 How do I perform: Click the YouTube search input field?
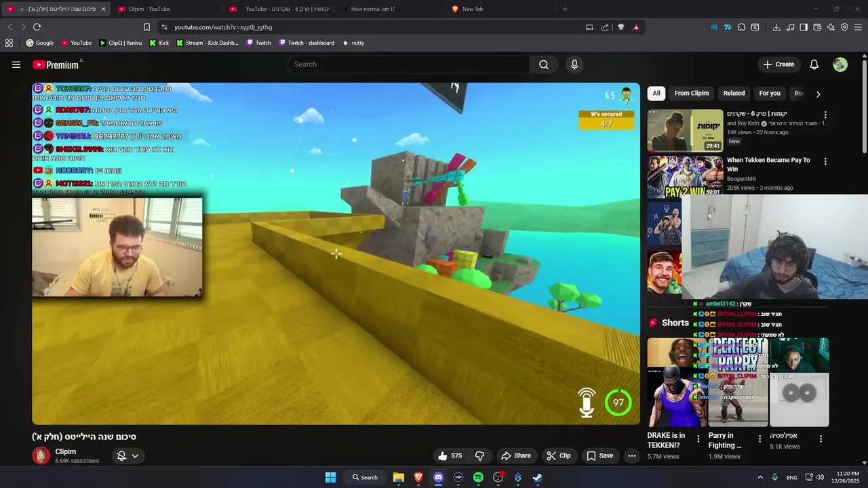408,64
